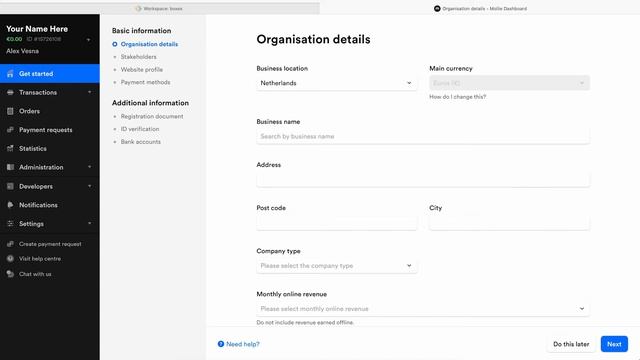Open Notifications in sidebar
The image size is (640, 360).
tap(50, 205)
